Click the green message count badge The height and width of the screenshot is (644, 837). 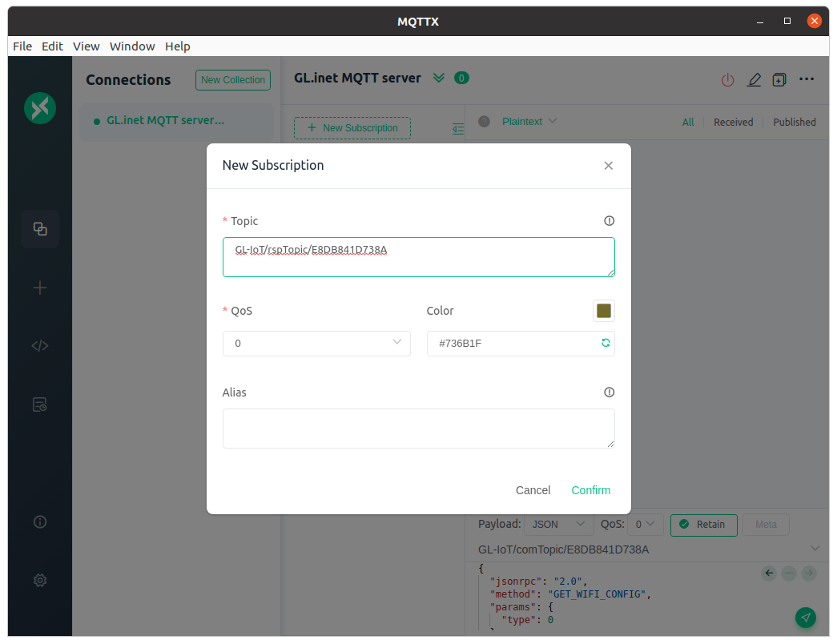click(x=461, y=78)
